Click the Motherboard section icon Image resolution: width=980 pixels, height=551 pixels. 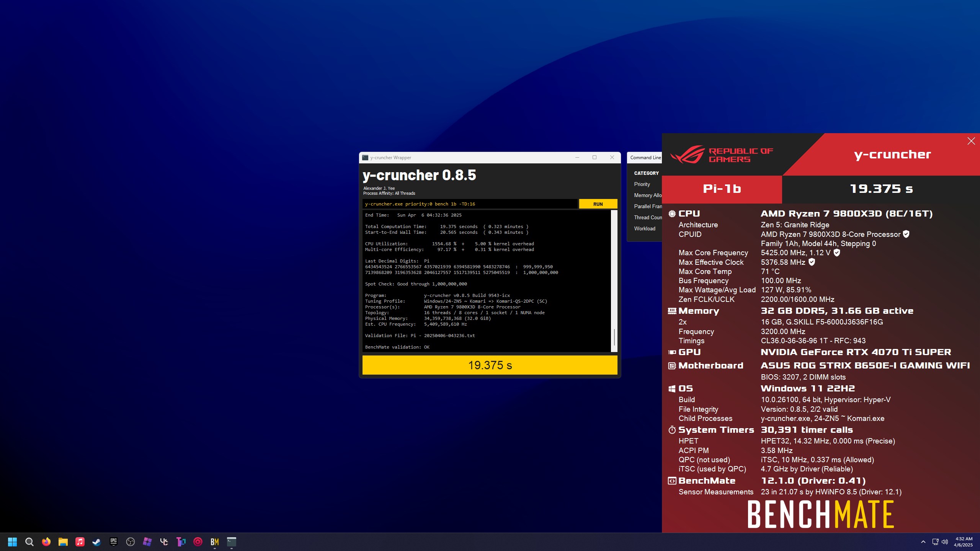(x=672, y=366)
